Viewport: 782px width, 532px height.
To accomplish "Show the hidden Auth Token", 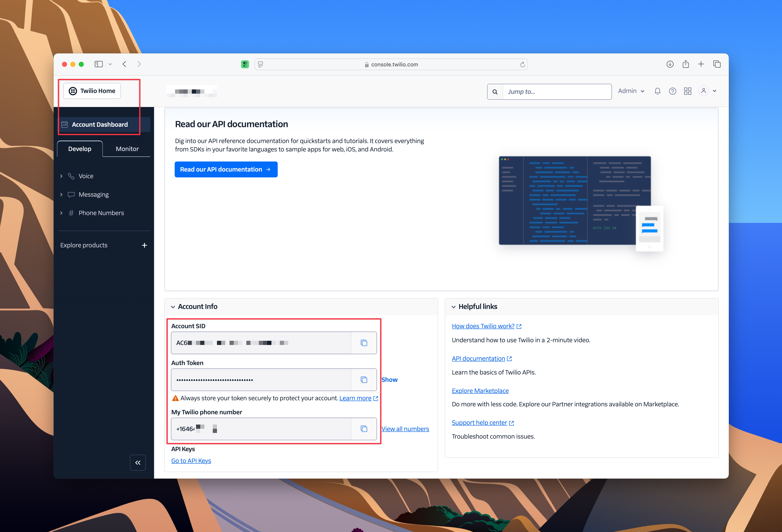I will click(389, 380).
